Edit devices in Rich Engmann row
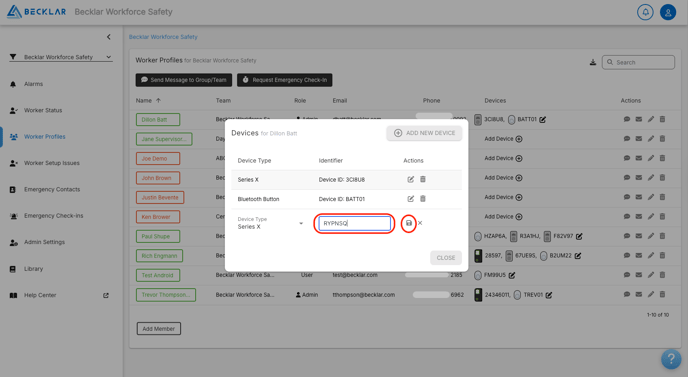This screenshot has width=688, height=377. 578,255
